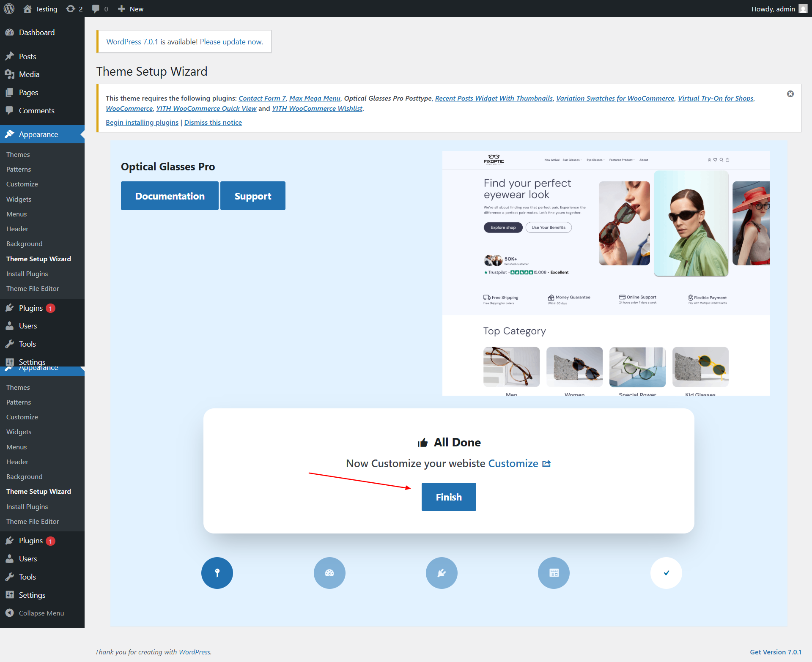Select the content table wizard step

click(554, 573)
